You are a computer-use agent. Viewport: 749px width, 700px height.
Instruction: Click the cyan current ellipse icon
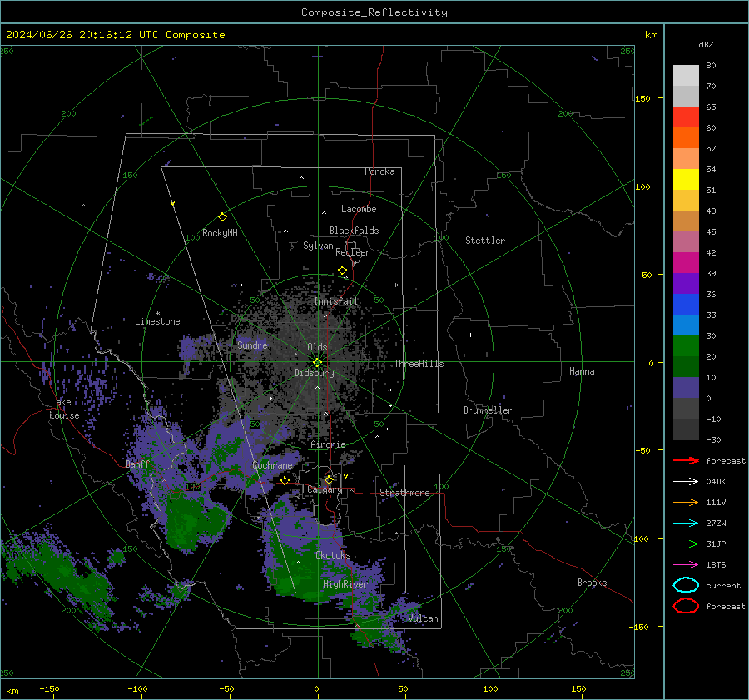click(x=686, y=585)
